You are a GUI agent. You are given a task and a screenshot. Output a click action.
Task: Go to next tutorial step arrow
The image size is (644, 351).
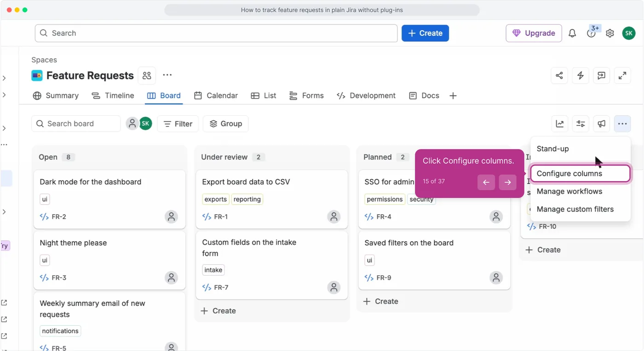[x=507, y=182]
